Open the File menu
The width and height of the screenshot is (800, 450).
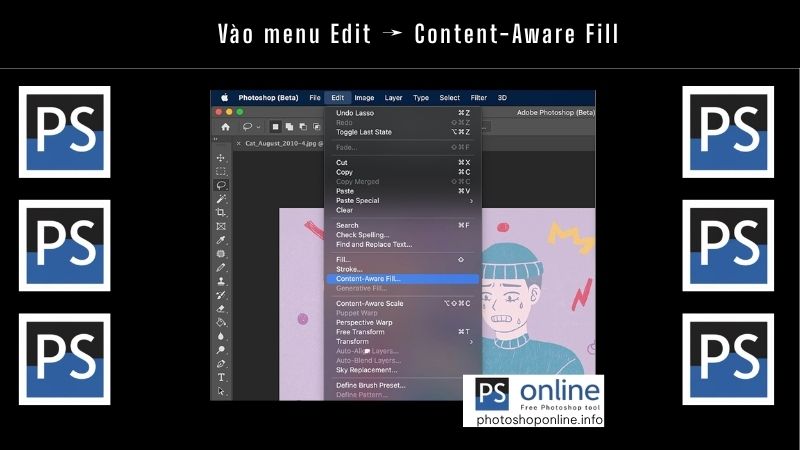[315, 97]
